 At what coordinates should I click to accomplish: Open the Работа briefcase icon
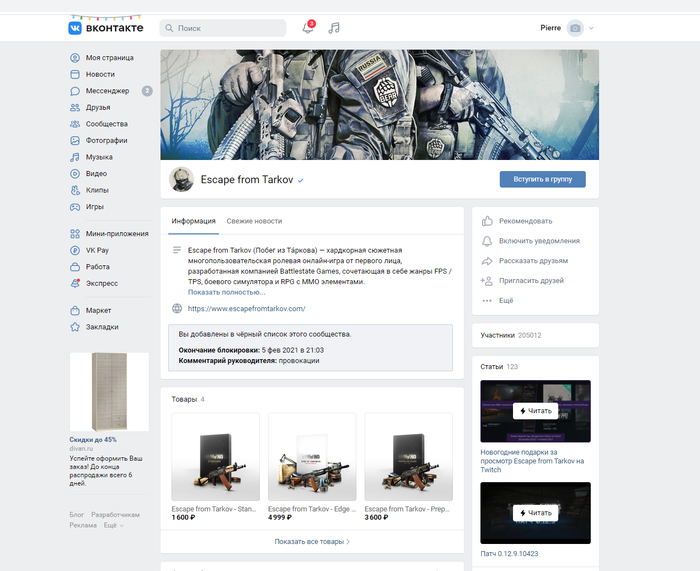coord(75,267)
